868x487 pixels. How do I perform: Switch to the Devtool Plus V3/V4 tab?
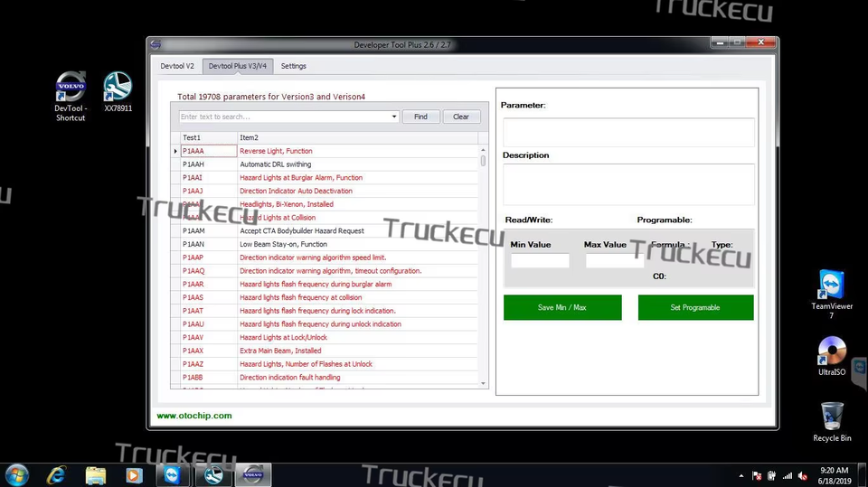238,66
